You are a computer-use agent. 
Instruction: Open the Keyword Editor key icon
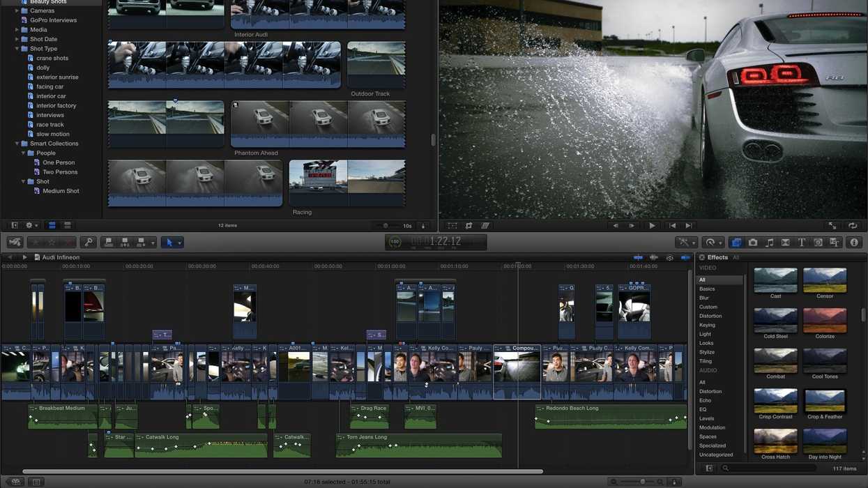[88, 243]
